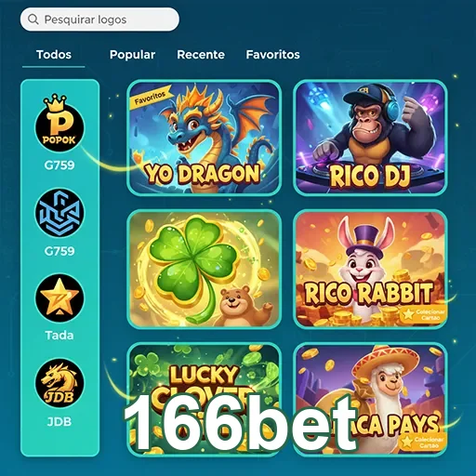Select the JDB dragon provider icon

pyautogui.click(x=59, y=383)
